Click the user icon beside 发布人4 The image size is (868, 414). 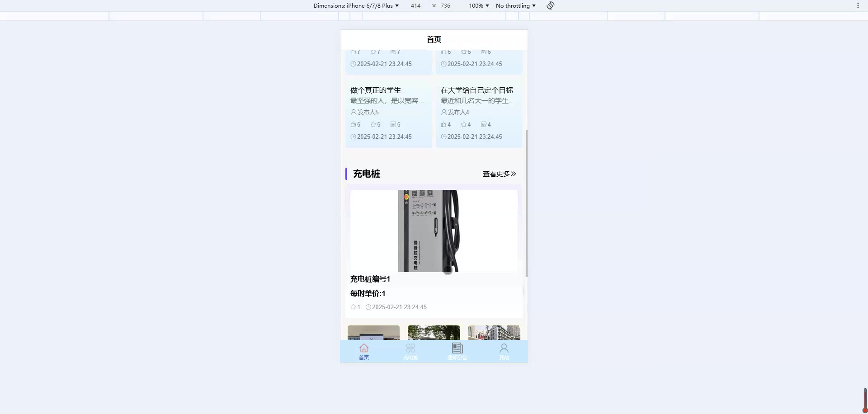pyautogui.click(x=444, y=112)
